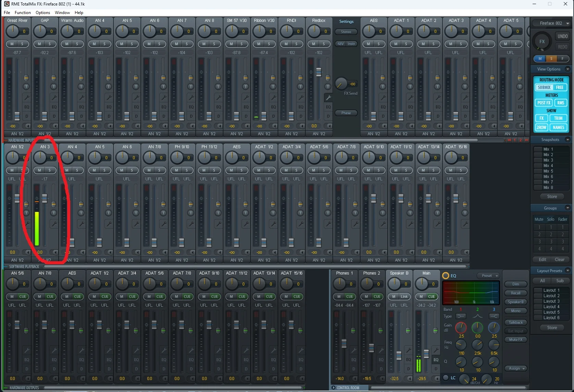Open the wrench settings on Main output
This screenshot has width=574, height=392.
click(436, 350)
